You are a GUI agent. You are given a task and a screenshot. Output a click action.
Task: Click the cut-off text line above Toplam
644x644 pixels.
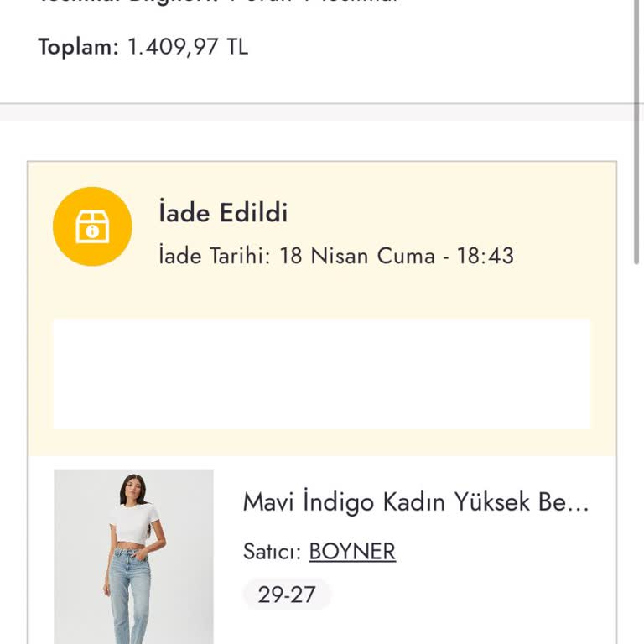[218, 2]
